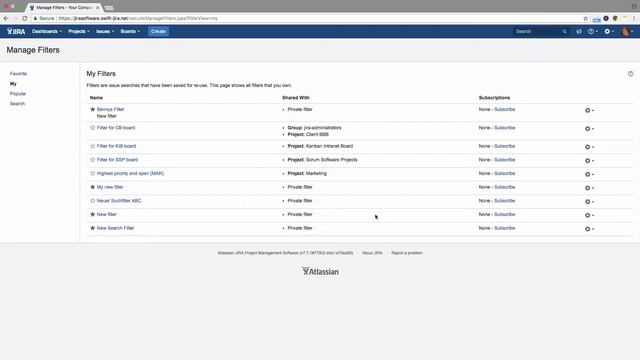640x360 pixels.
Task: Subscribe to Bennys Filter
Action: (x=504, y=109)
